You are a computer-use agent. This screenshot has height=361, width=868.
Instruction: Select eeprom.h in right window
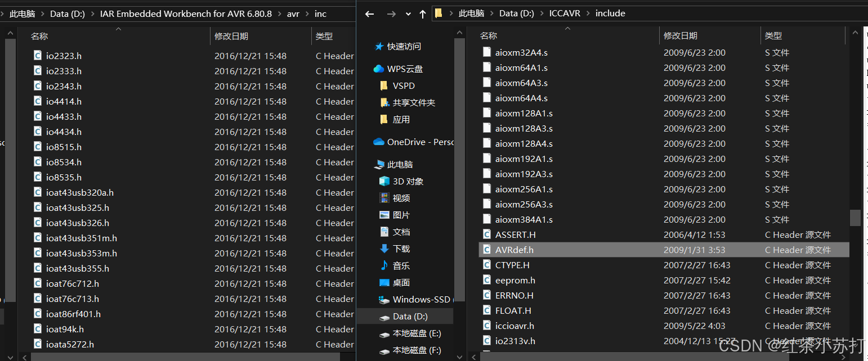click(515, 280)
